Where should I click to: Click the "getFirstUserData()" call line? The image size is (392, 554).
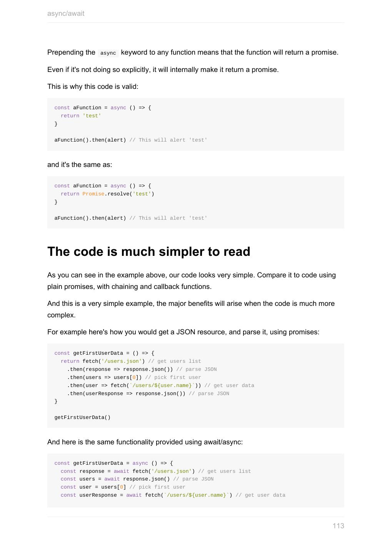[82, 417]
